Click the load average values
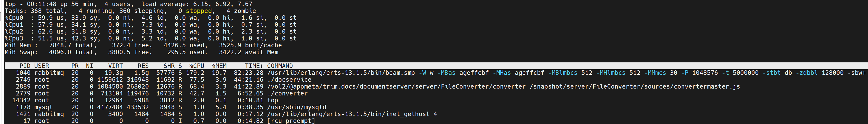The image size is (868, 124). coord(229,4)
